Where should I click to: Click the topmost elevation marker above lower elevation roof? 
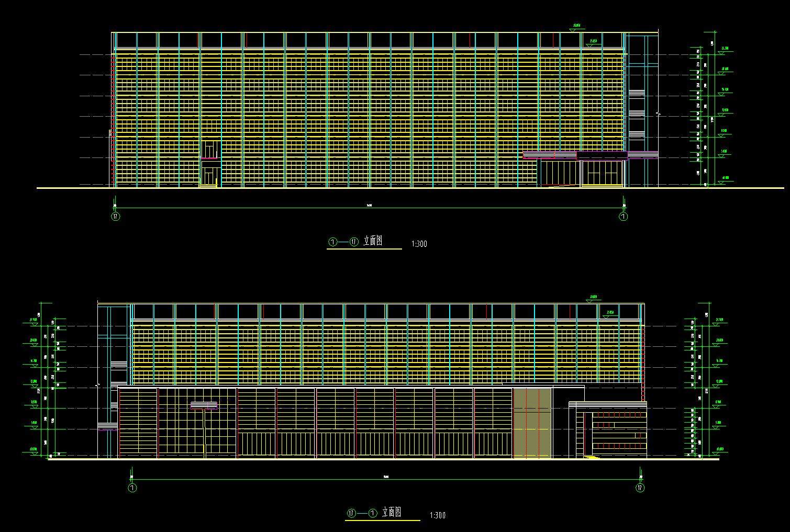[x=593, y=298]
